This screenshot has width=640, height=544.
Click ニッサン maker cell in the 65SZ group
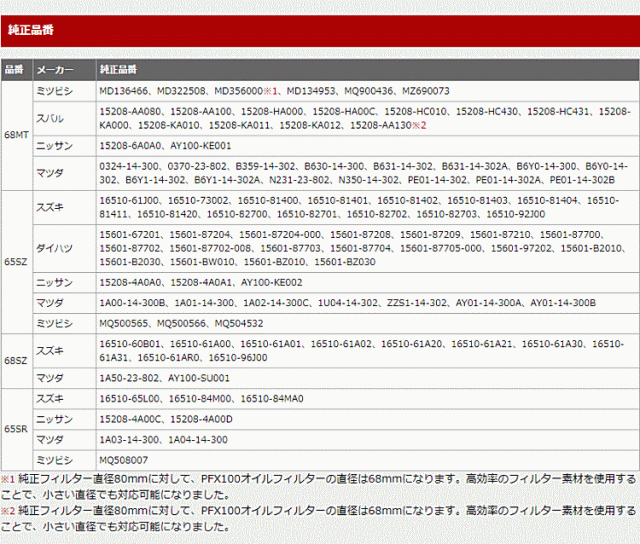pyautogui.click(x=64, y=282)
